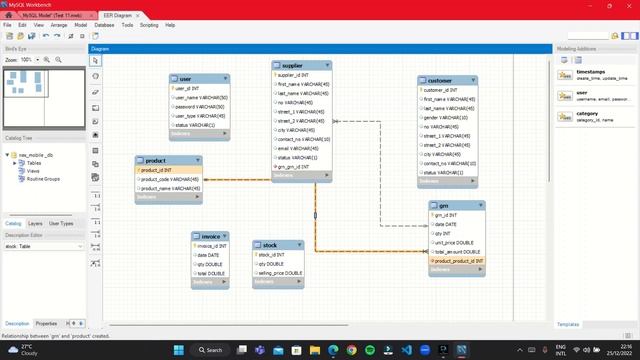Click the Windows taskbar Search button
The width and height of the screenshot is (640, 360).
click(x=210, y=350)
